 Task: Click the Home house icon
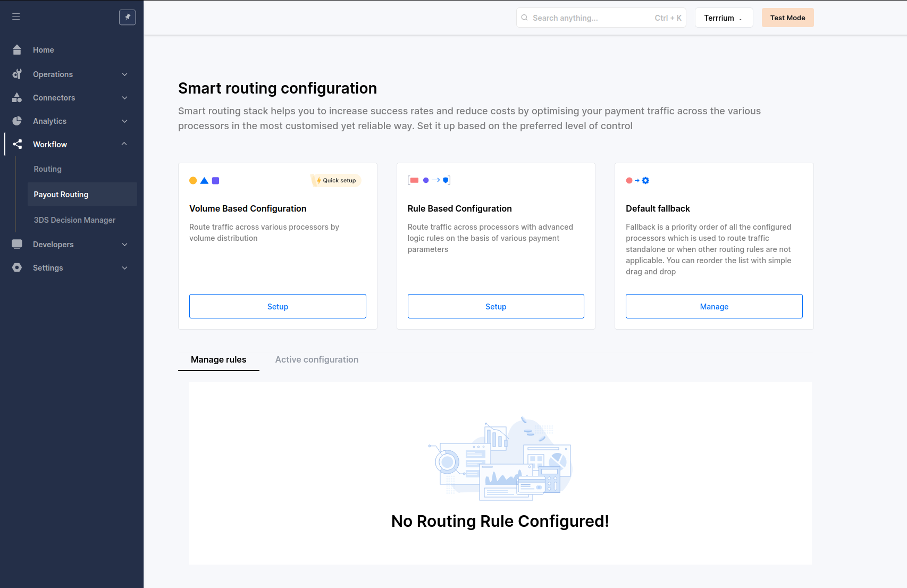coord(17,50)
